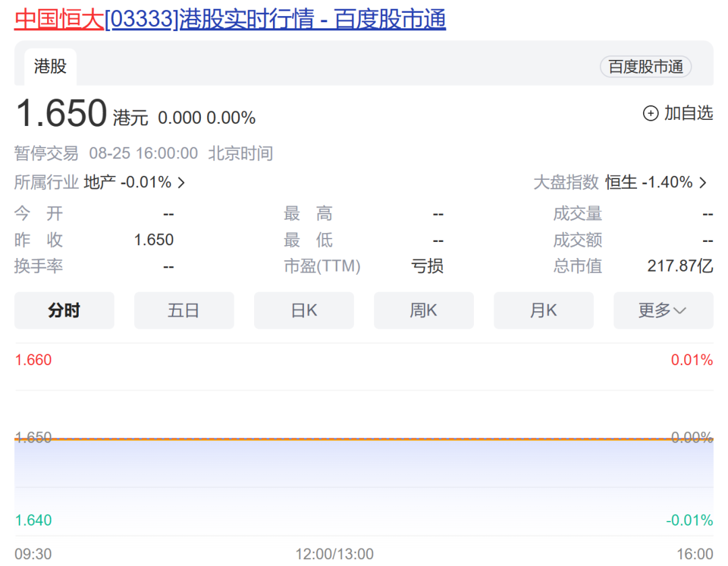Open the 日K daily candlestick chart

pos(304,310)
